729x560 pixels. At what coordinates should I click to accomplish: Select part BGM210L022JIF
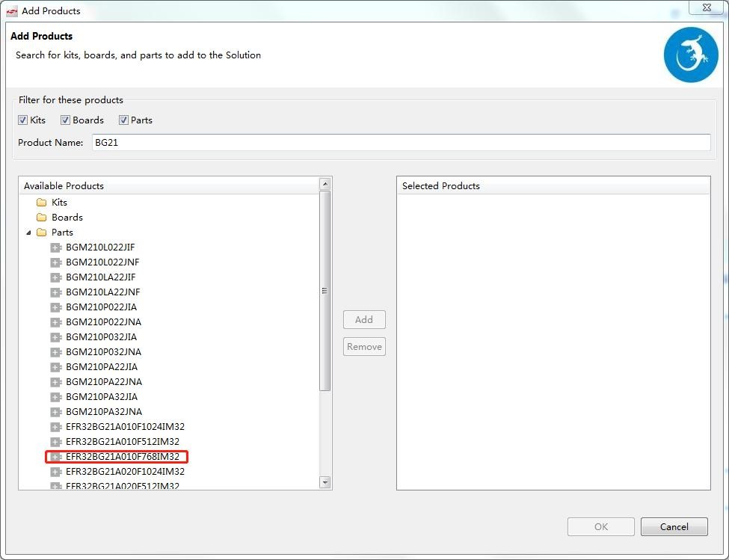[100, 247]
